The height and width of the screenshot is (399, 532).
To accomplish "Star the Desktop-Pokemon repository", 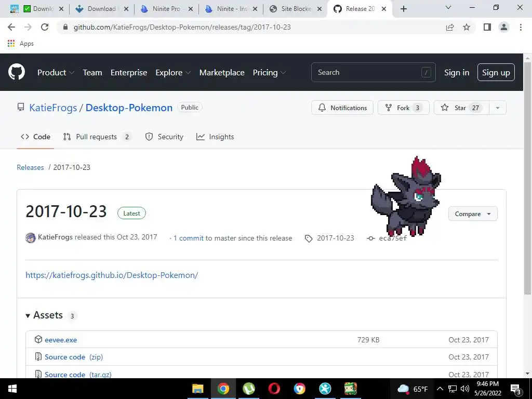I will pos(461,108).
